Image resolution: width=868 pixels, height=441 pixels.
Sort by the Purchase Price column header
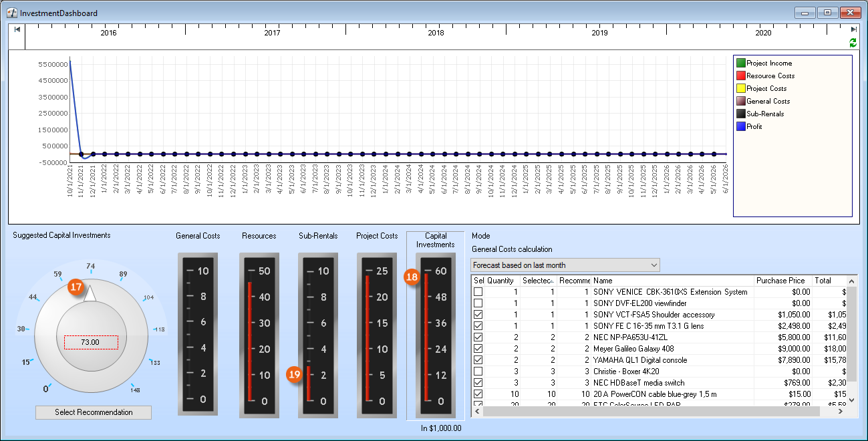tap(782, 281)
